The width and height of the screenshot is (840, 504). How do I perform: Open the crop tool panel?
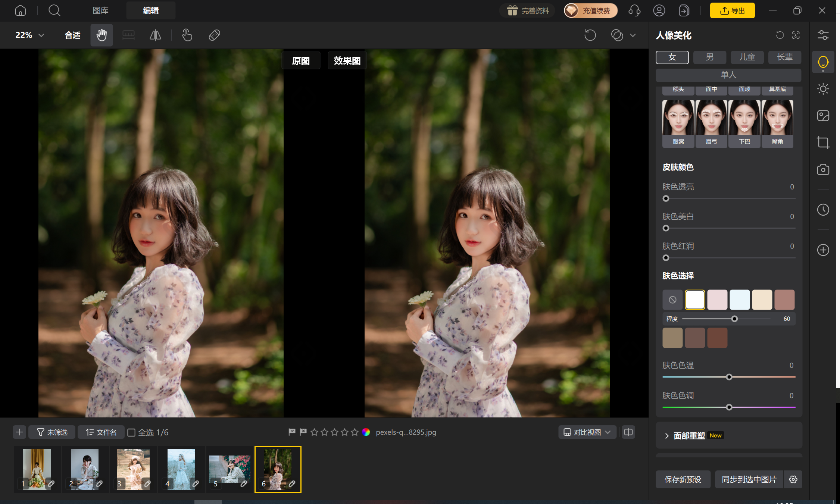[x=823, y=143]
